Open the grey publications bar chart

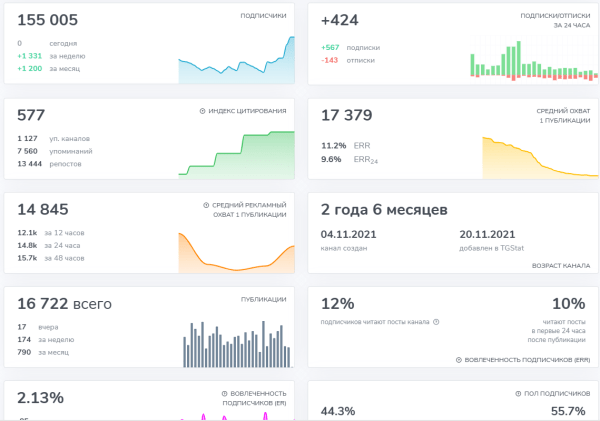236,344
